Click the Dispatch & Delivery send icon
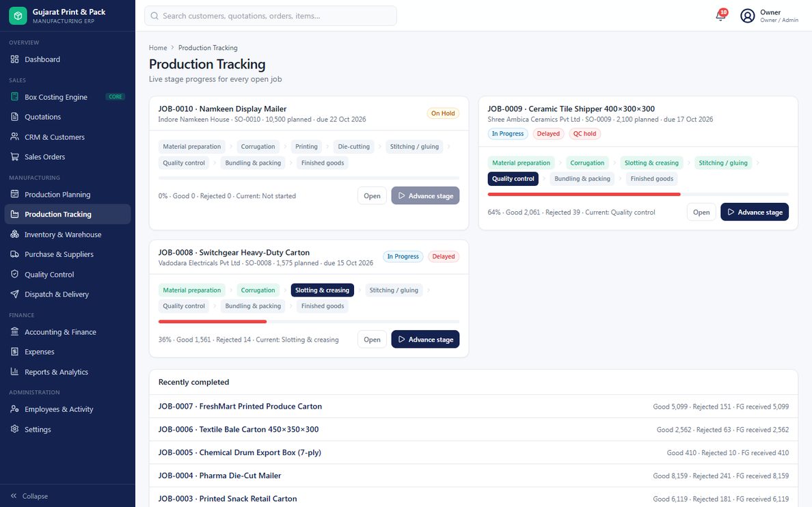Image resolution: width=812 pixels, height=507 pixels. click(x=14, y=294)
